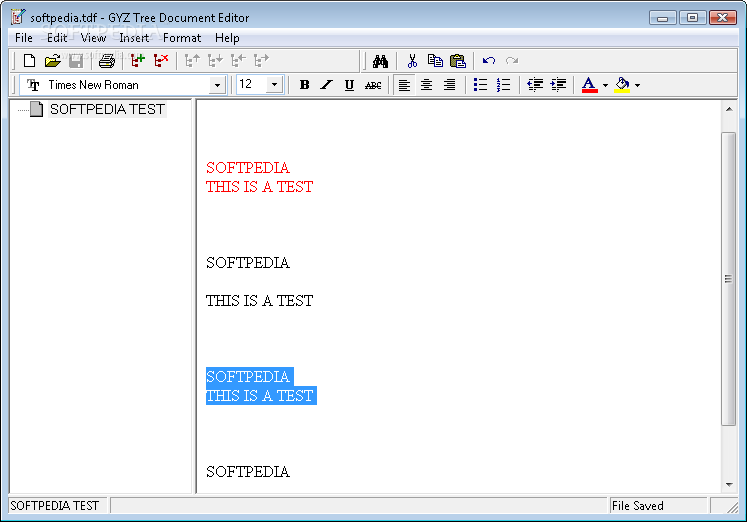This screenshot has height=522, width=747.
Task: Click scrollbar up arrow
Action: (729, 109)
